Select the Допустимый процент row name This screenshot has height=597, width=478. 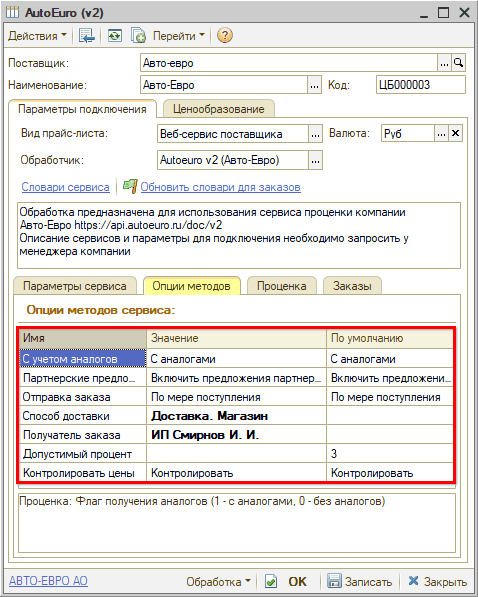point(83,454)
